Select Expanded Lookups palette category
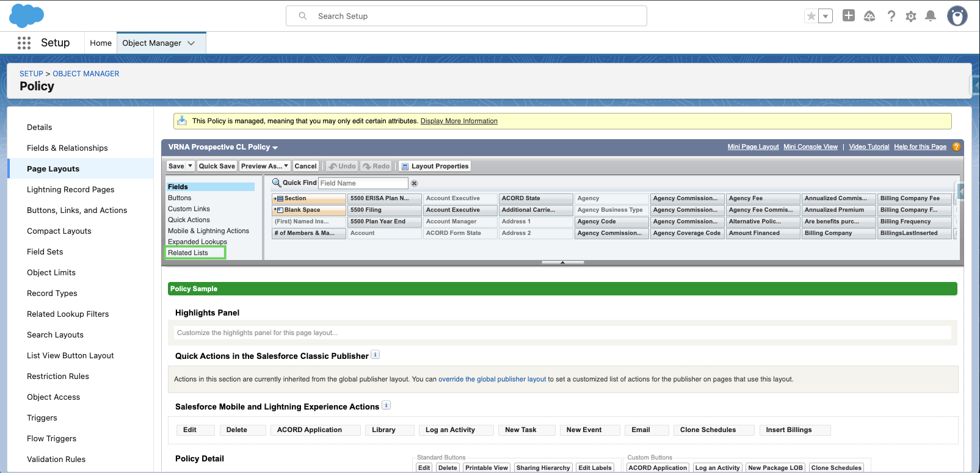 tap(197, 242)
